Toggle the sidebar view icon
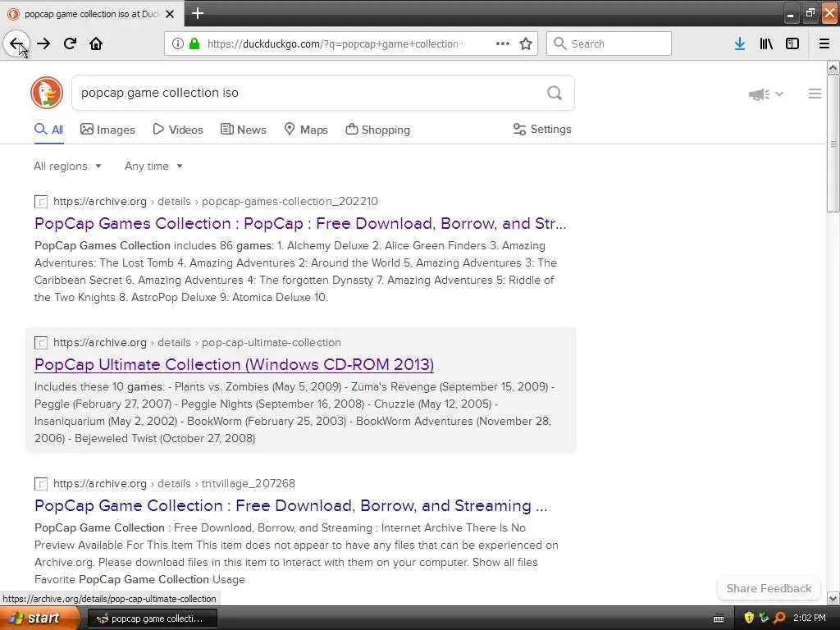This screenshot has height=630, width=840. (x=792, y=43)
